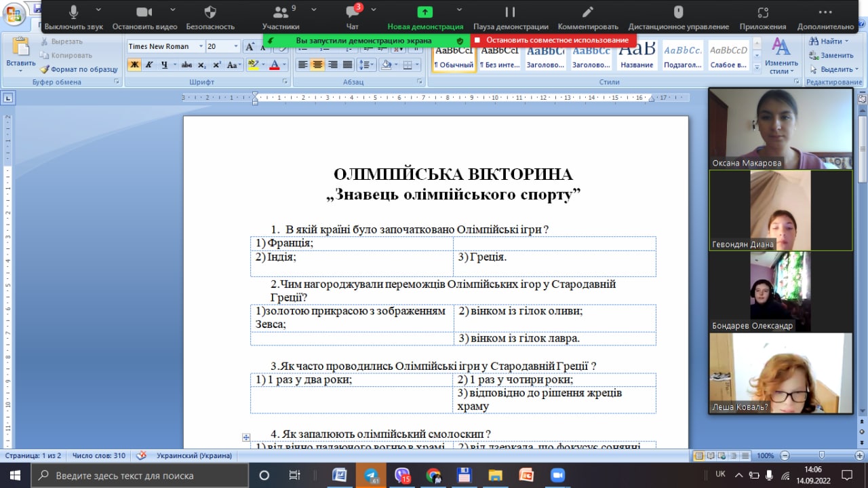
Task: Expand the font color arrow
Action: [284, 65]
